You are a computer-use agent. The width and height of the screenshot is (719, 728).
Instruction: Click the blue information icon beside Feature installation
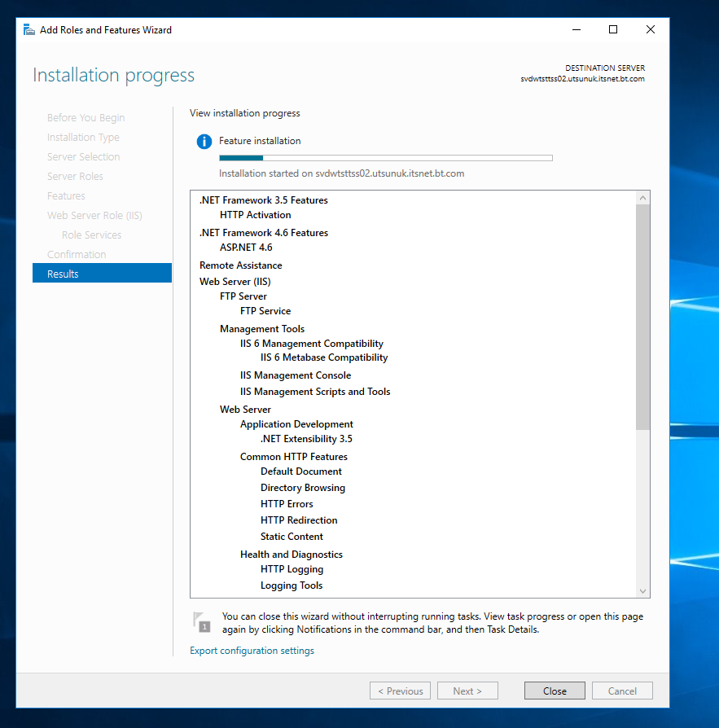[x=204, y=141]
